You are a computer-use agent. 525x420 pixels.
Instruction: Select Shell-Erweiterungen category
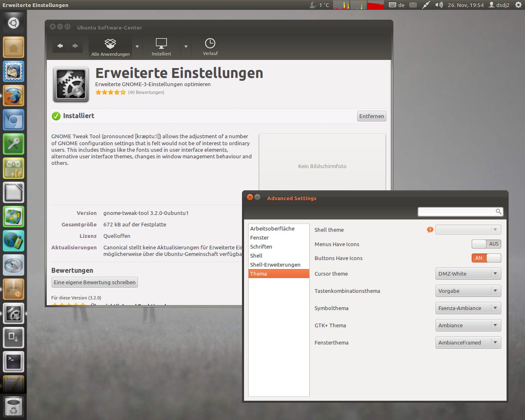click(279, 265)
